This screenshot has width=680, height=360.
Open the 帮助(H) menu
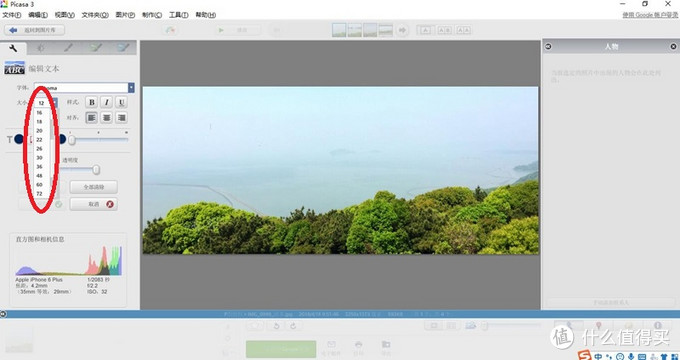[205, 15]
